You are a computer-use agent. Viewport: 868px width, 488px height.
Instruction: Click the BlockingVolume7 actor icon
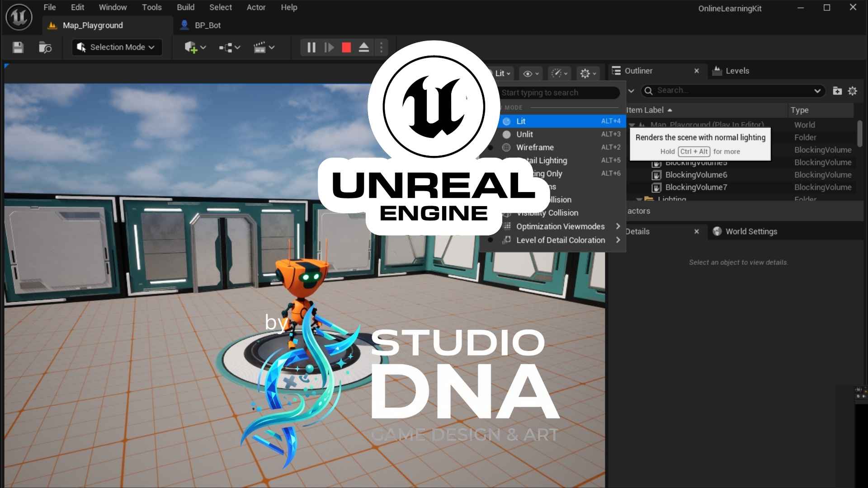(x=656, y=188)
